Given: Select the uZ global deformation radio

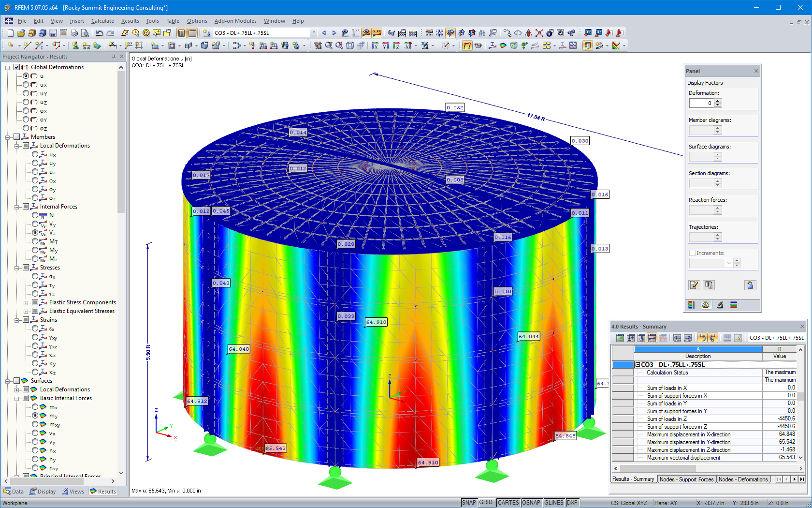Looking at the screenshot, I should click(26, 102).
